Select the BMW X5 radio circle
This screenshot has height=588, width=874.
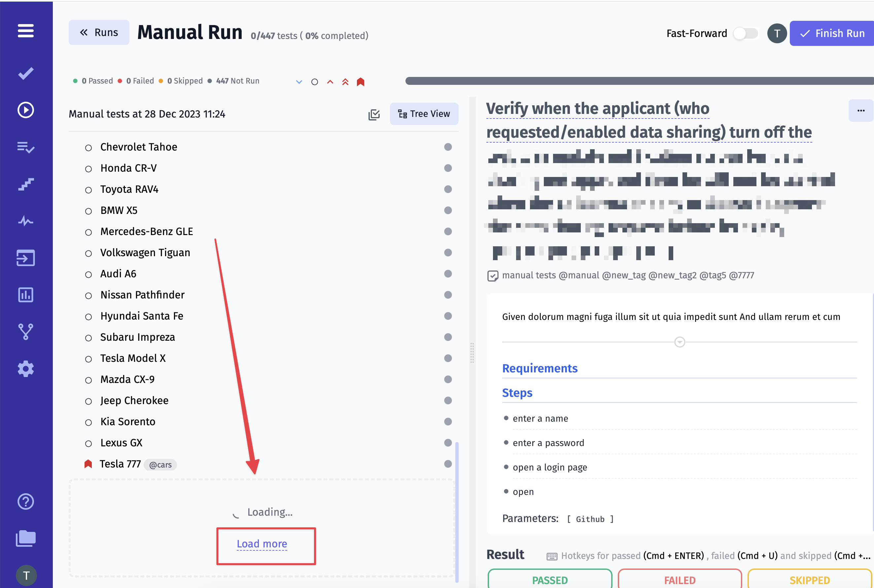(88, 211)
